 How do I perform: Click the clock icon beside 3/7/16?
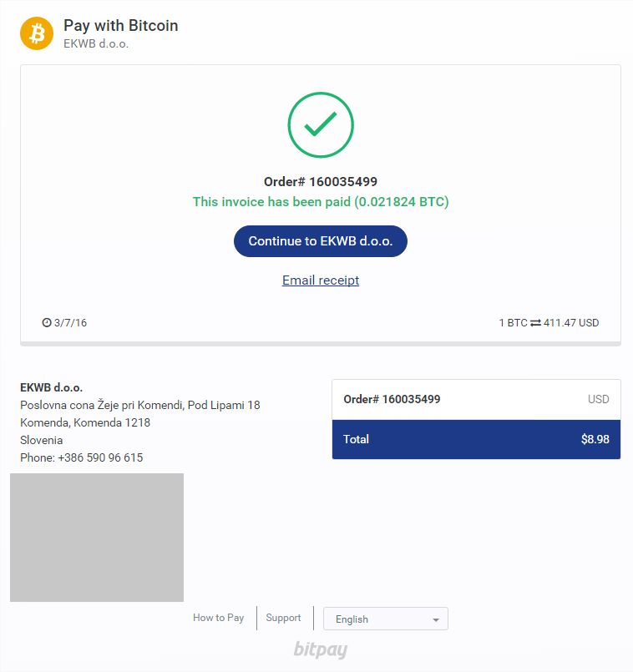point(46,323)
